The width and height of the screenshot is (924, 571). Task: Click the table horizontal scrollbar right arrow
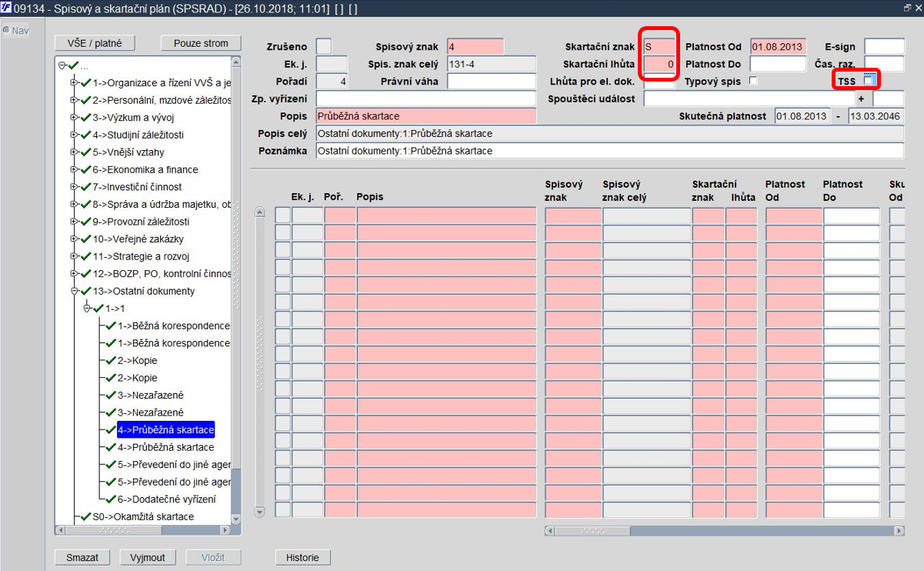pyautogui.click(x=899, y=531)
